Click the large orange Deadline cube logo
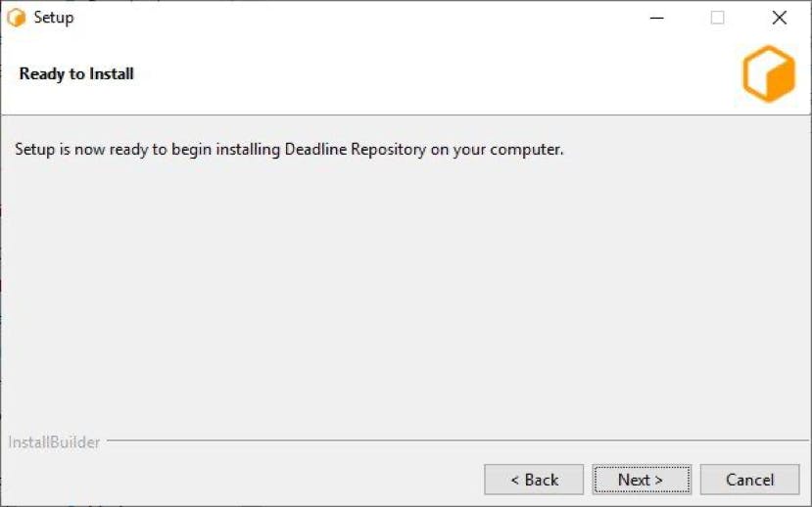The height and width of the screenshot is (507, 812). [x=769, y=73]
